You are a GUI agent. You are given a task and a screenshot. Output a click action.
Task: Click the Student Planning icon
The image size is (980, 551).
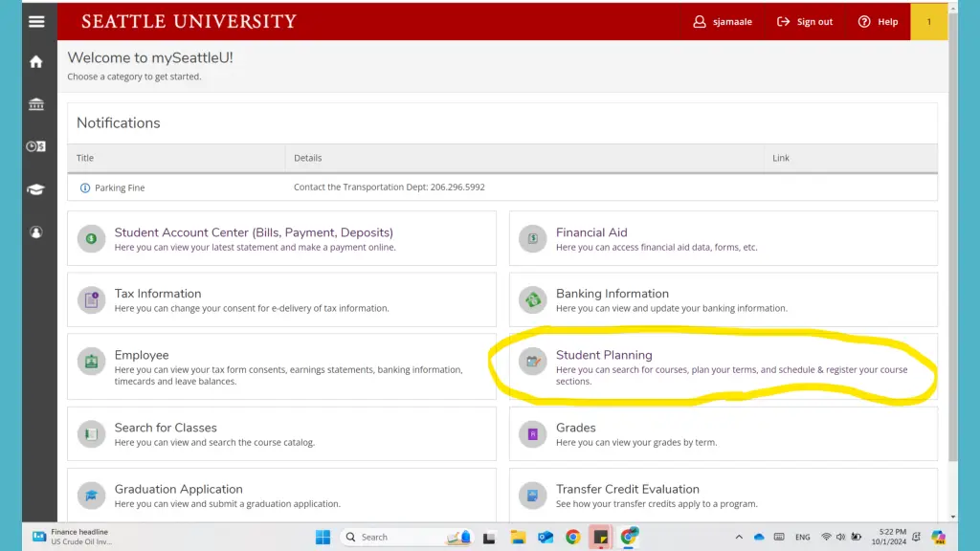(532, 361)
